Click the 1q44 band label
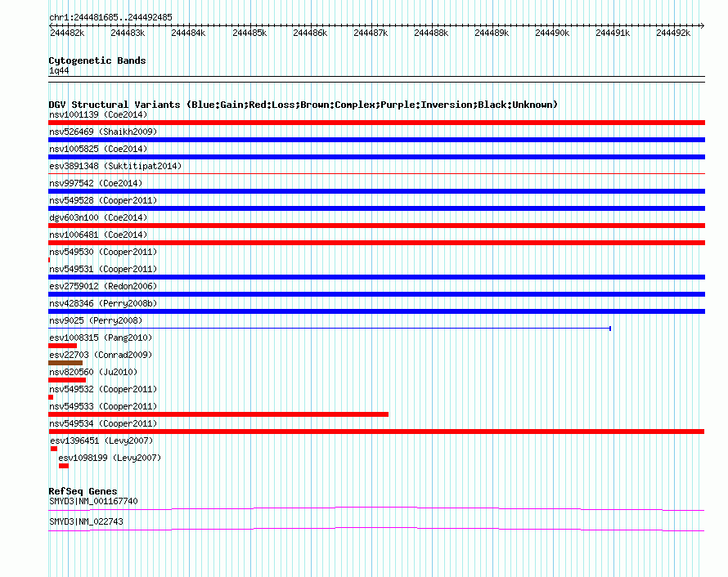 [59, 71]
